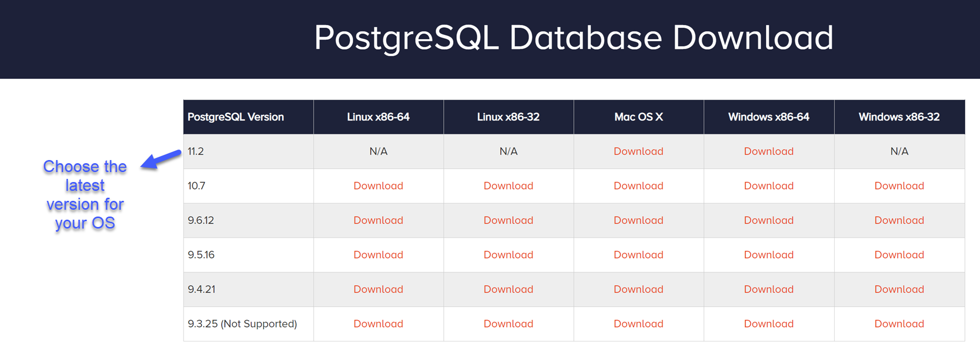The image size is (980, 352).
Task: Download version 10.7 for Windows x86-32
Action: coord(899,186)
